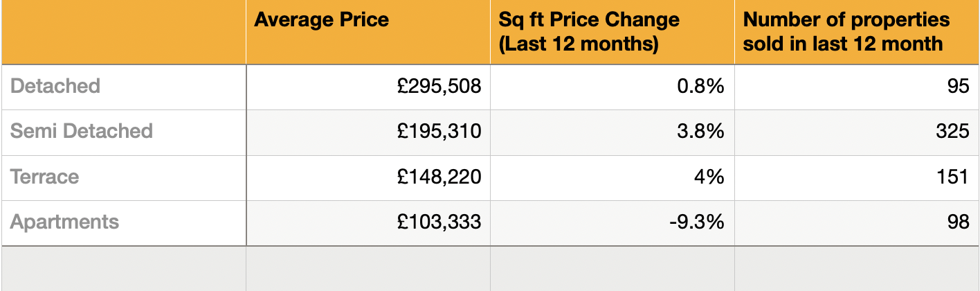Click the £295,508 average price cell

click(439, 87)
